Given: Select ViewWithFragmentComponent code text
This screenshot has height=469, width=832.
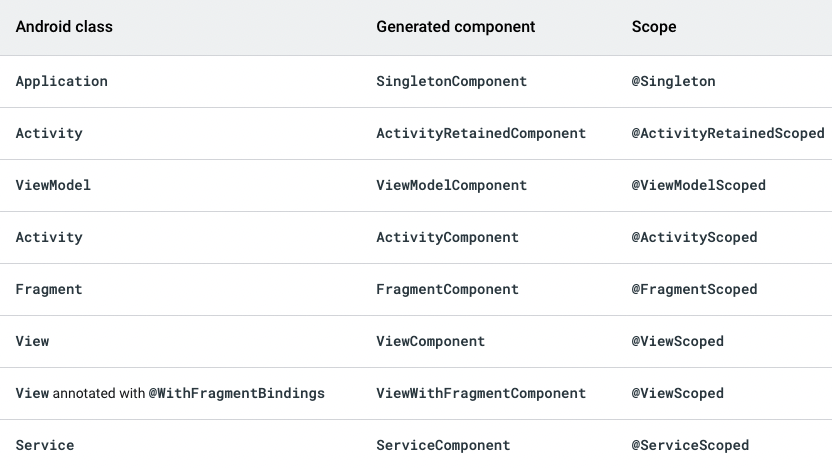Looking at the screenshot, I should click(x=481, y=393).
